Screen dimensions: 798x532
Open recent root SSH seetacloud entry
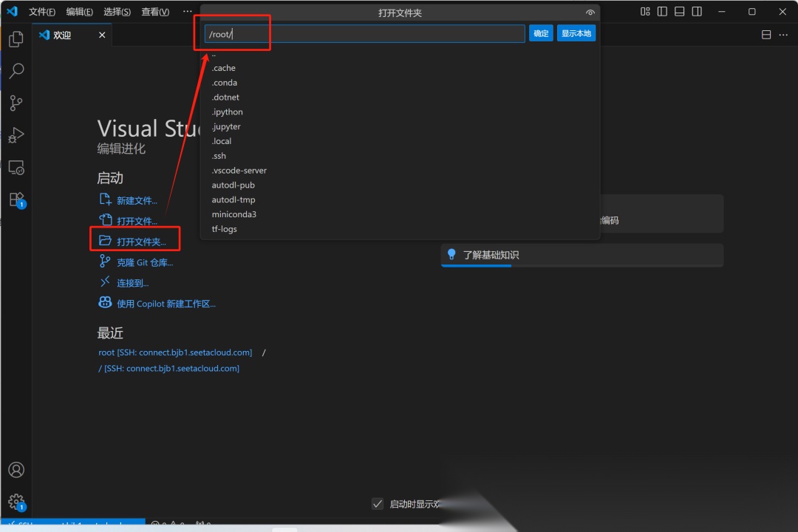point(175,352)
